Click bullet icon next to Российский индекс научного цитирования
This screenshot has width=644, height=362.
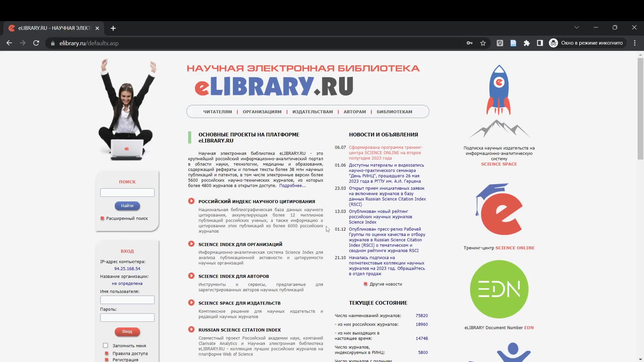tap(191, 201)
